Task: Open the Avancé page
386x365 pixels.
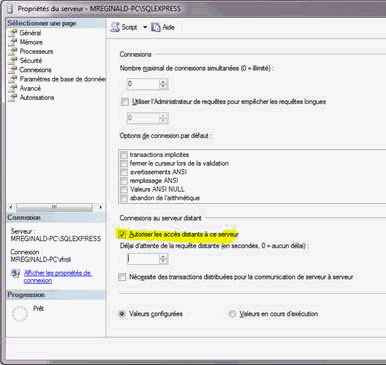Action: coord(30,88)
